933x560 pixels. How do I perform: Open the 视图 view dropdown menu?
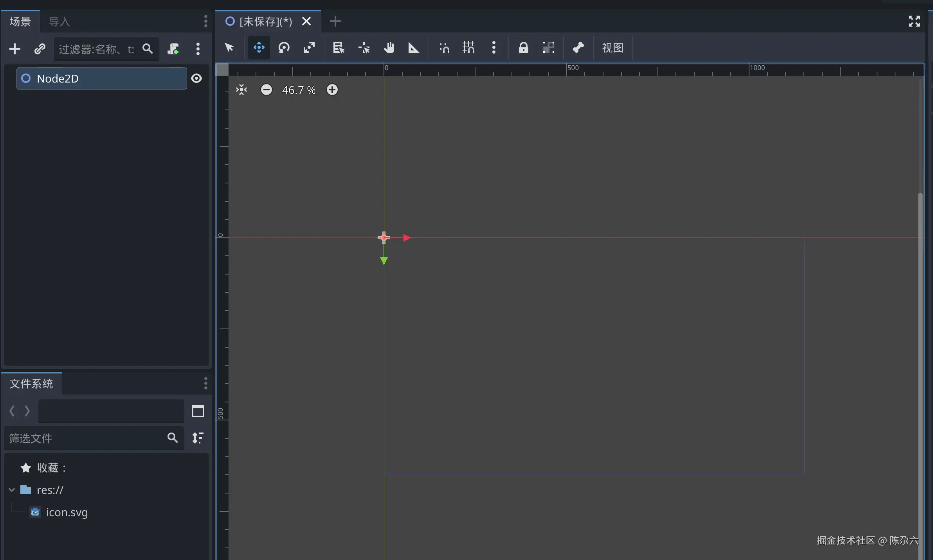coord(612,48)
